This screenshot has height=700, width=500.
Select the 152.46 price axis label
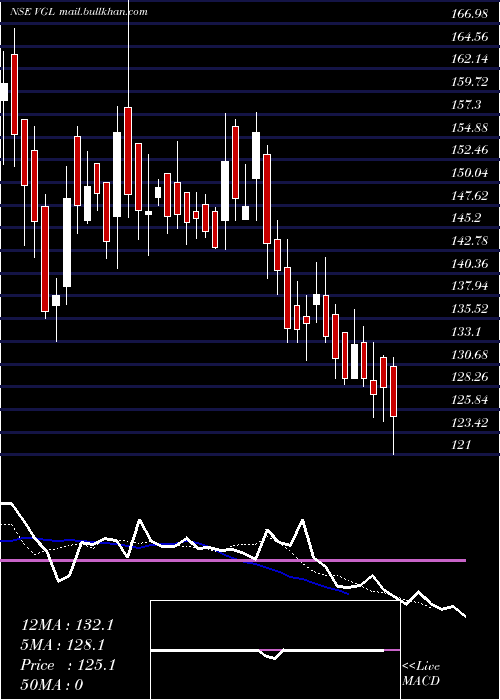[x=470, y=150]
